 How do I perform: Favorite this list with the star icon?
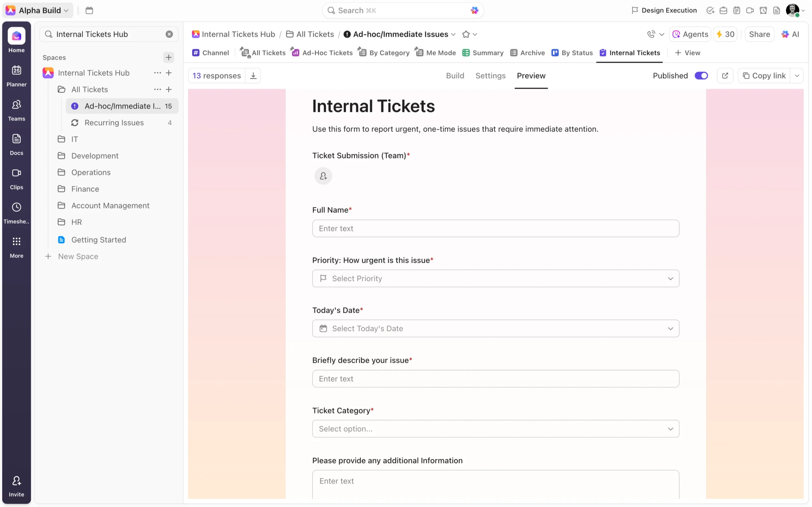click(466, 34)
